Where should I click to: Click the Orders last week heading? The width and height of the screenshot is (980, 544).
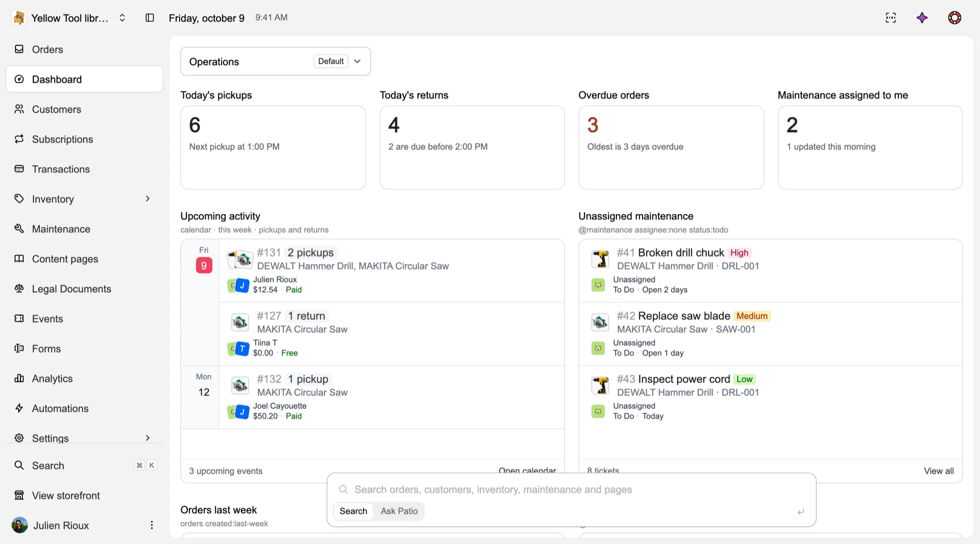[x=218, y=510]
